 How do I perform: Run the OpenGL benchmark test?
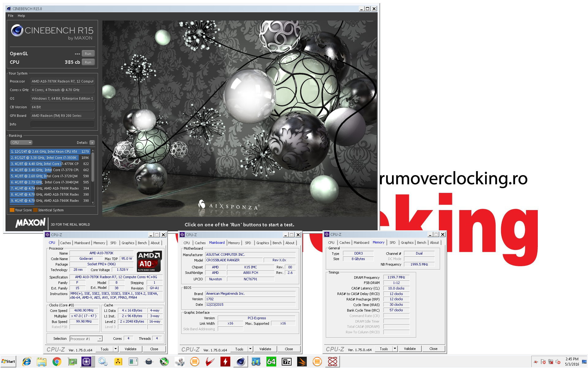tap(88, 54)
